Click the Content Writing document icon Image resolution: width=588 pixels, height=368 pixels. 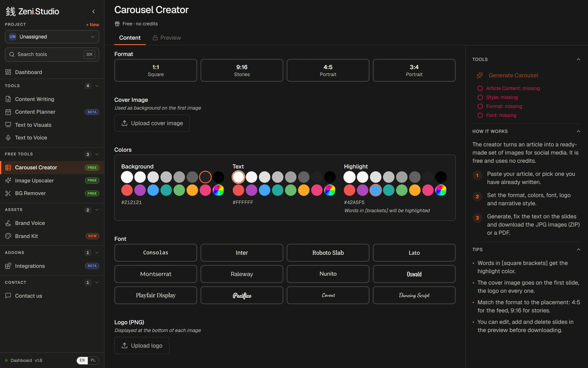click(8, 99)
